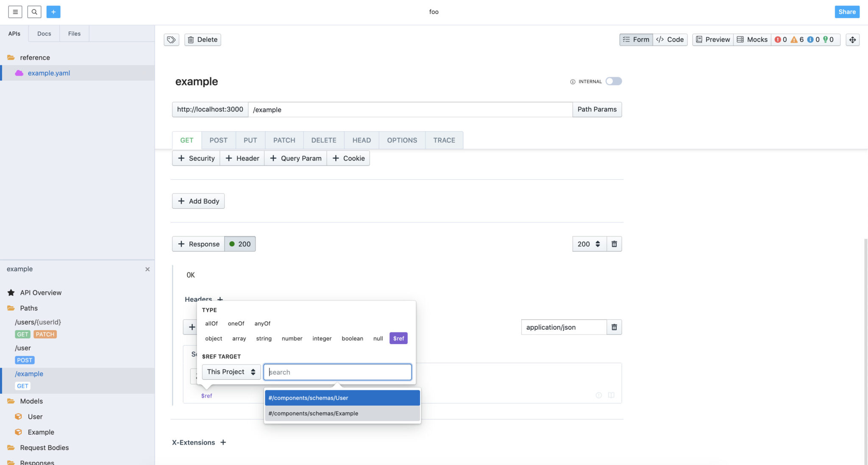Click the trash icon next to 200 selector
The image size is (868, 465).
pyautogui.click(x=614, y=244)
